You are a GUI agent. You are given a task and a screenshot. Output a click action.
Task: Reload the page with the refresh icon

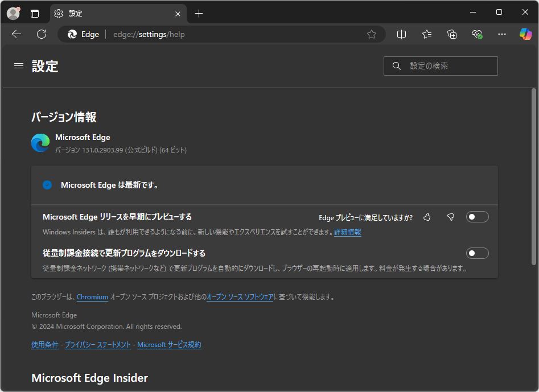(41, 34)
